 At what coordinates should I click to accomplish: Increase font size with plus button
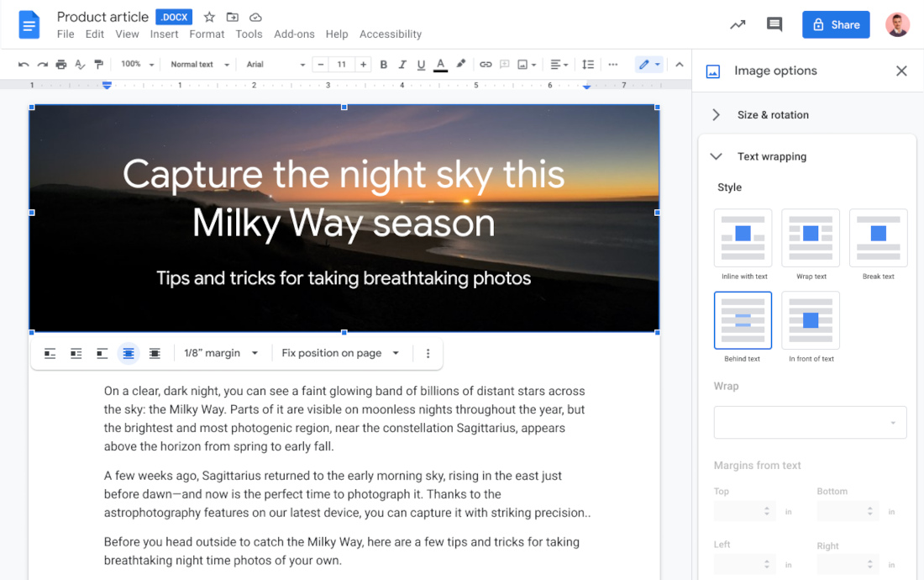364,64
